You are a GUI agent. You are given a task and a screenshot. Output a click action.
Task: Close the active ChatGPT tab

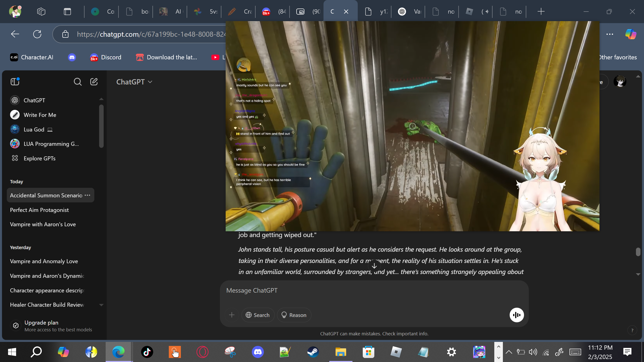tap(346, 12)
